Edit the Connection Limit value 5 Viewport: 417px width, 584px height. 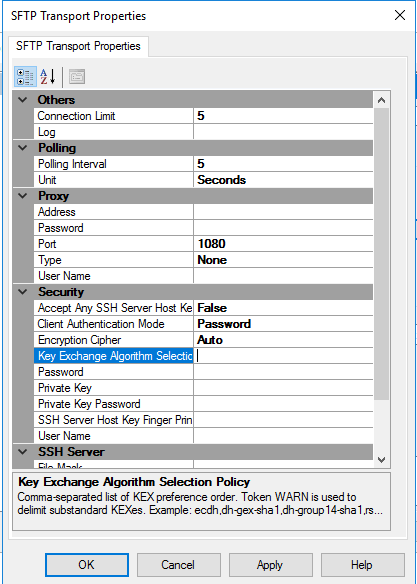click(x=283, y=116)
